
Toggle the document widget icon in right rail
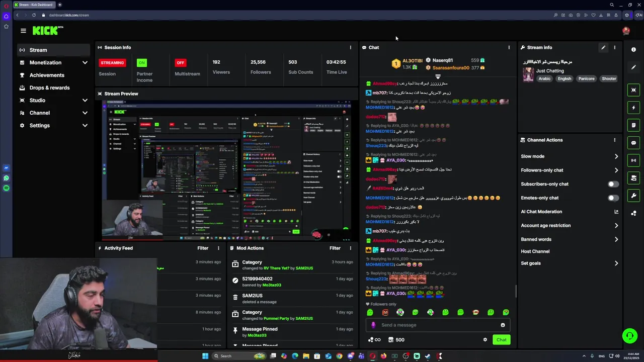coord(633,125)
